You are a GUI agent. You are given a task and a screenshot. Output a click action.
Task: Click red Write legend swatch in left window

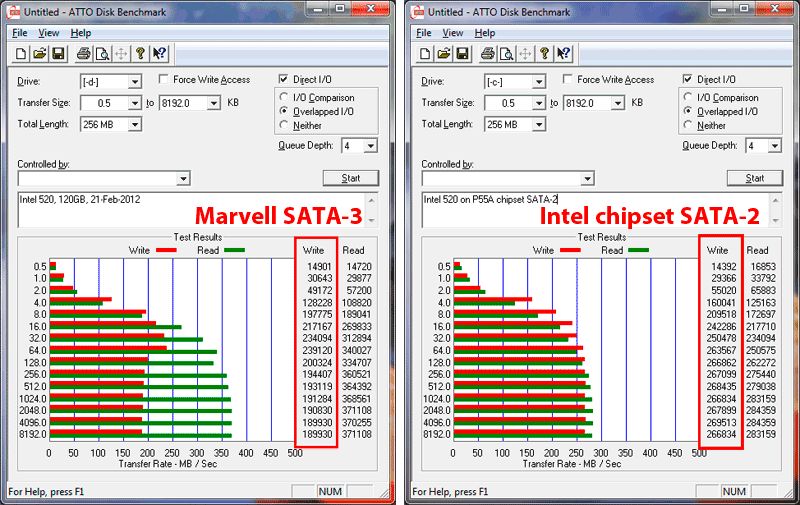[166, 250]
